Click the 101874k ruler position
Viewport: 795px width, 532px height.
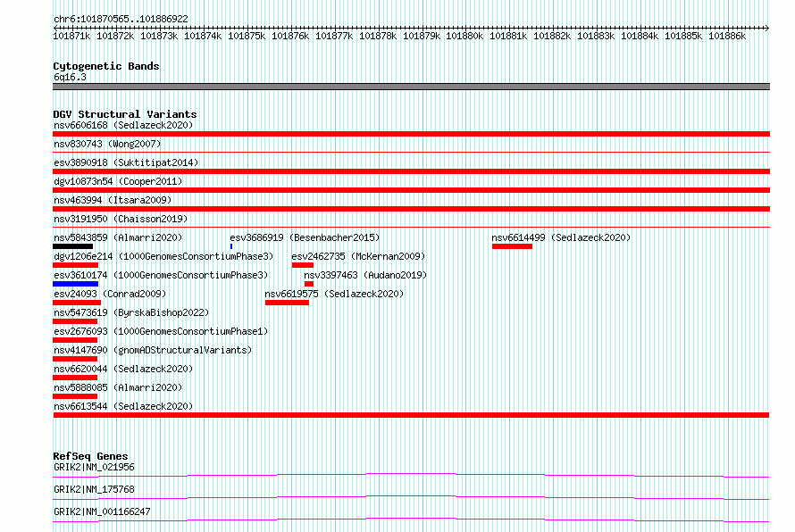[203, 36]
